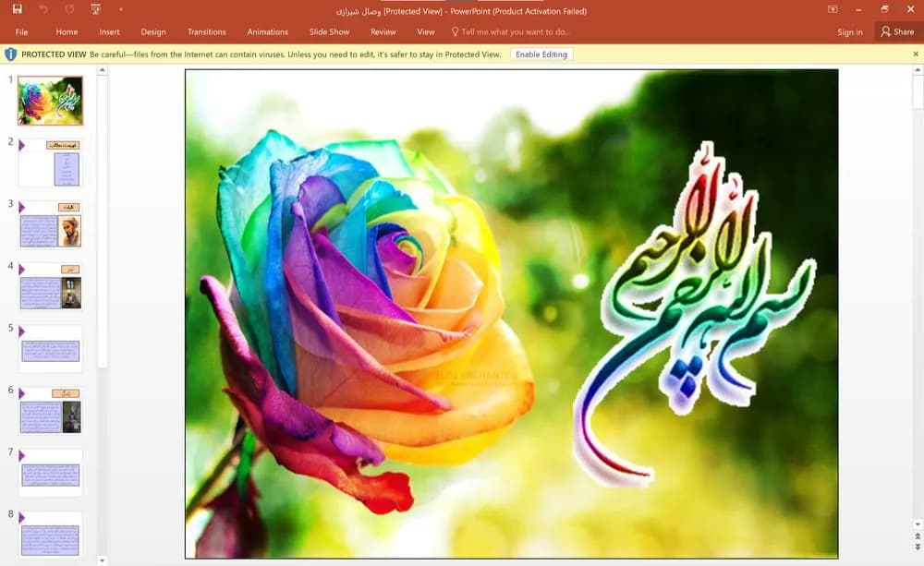Click the thumbnail pane's scroll-down arrow
Screen dimensions: 924x566
pos(102,560)
